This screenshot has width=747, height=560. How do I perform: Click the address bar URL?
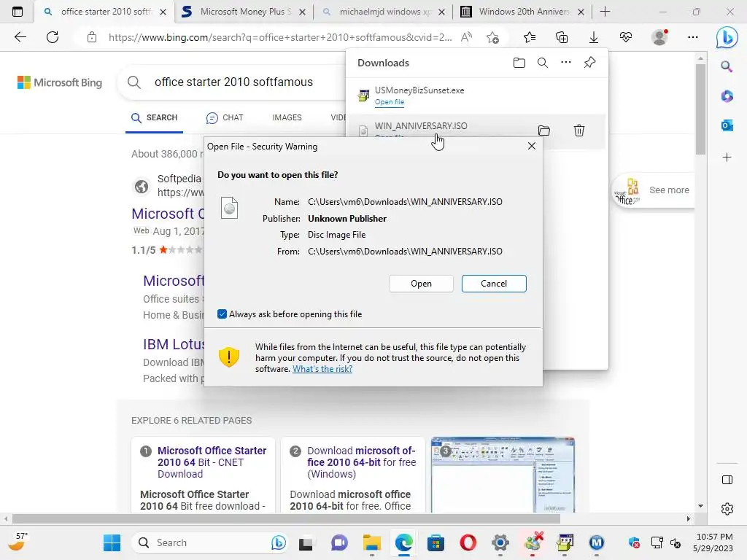tap(280, 37)
